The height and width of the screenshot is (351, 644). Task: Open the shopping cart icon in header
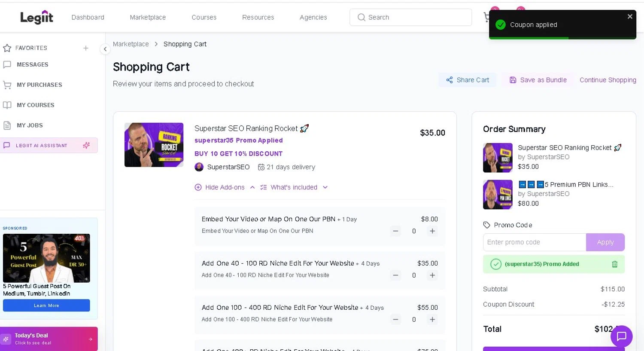pyautogui.click(x=486, y=17)
